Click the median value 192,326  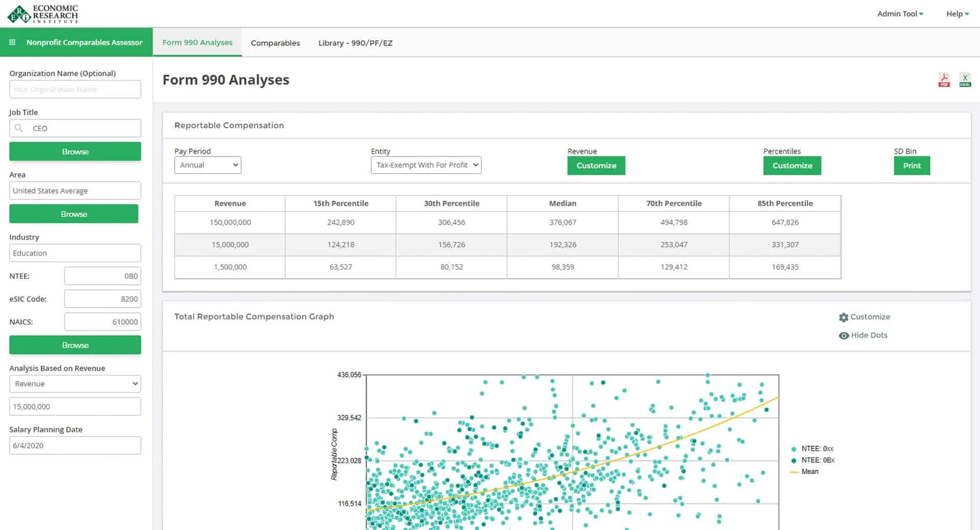point(563,245)
